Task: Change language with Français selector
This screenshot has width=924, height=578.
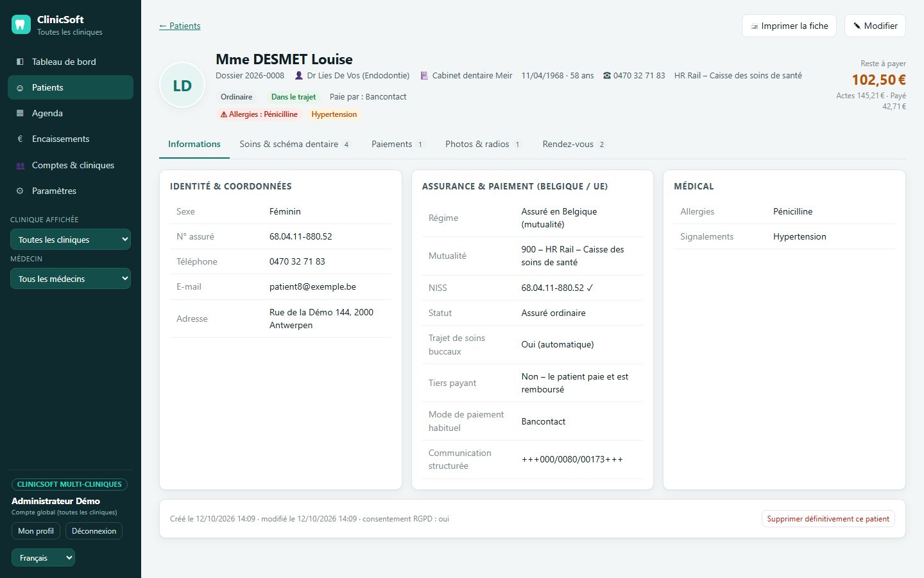Action: point(43,558)
